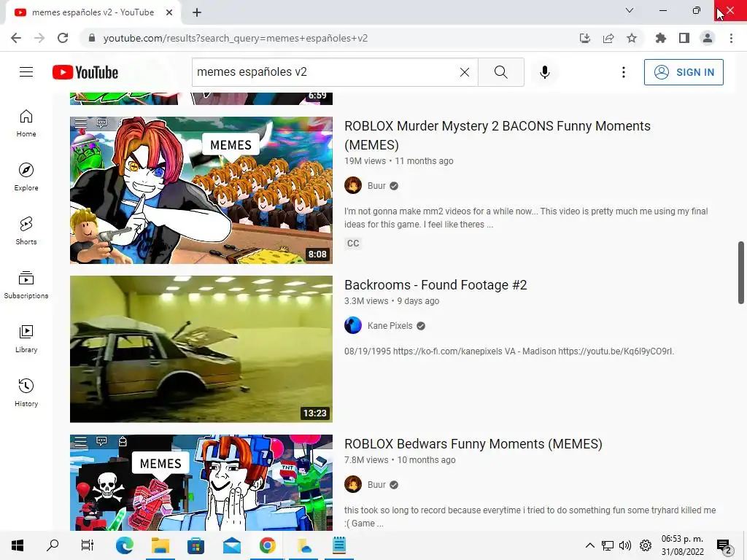Image resolution: width=747 pixels, height=560 pixels.
Task: Click the YouTube logo
Action: point(85,72)
